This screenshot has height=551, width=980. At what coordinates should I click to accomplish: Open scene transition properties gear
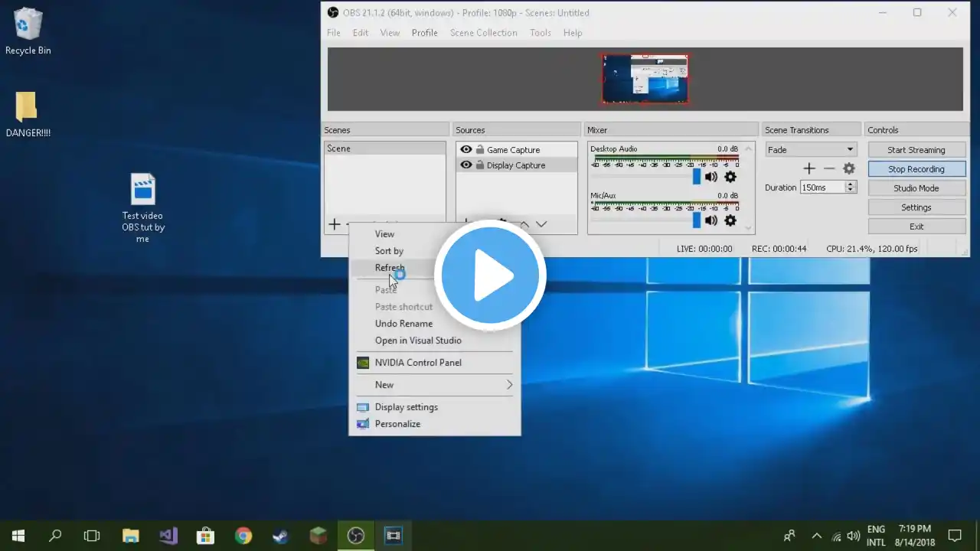click(x=849, y=168)
